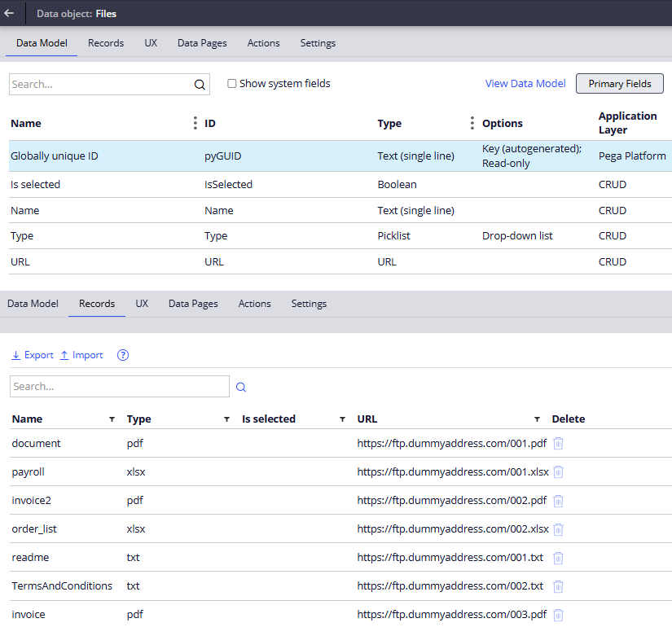Image resolution: width=672 pixels, height=627 pixels.
Task: Click the order_list record name
Action: click(x=34, y=529)
